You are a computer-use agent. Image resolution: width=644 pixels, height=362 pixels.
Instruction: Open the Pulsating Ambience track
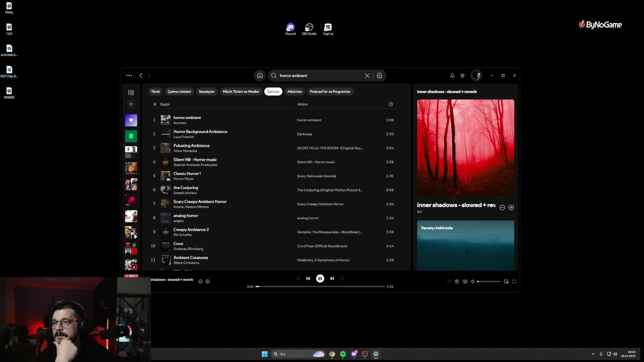coord(192,146)
